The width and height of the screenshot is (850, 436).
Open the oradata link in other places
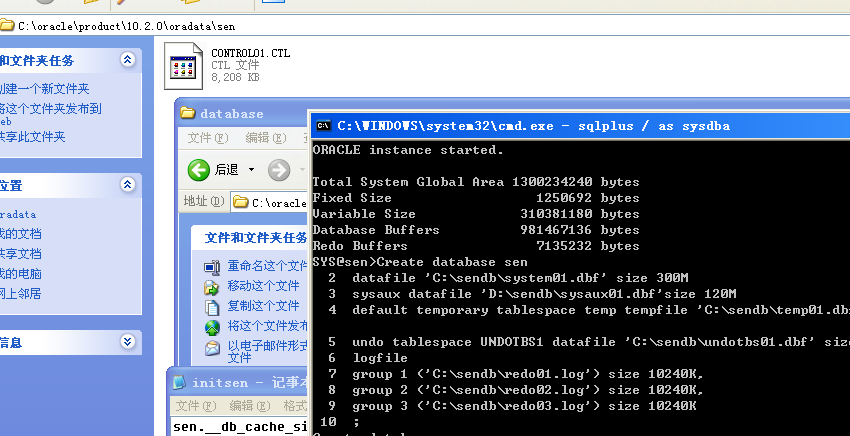(x=18, y=214)
